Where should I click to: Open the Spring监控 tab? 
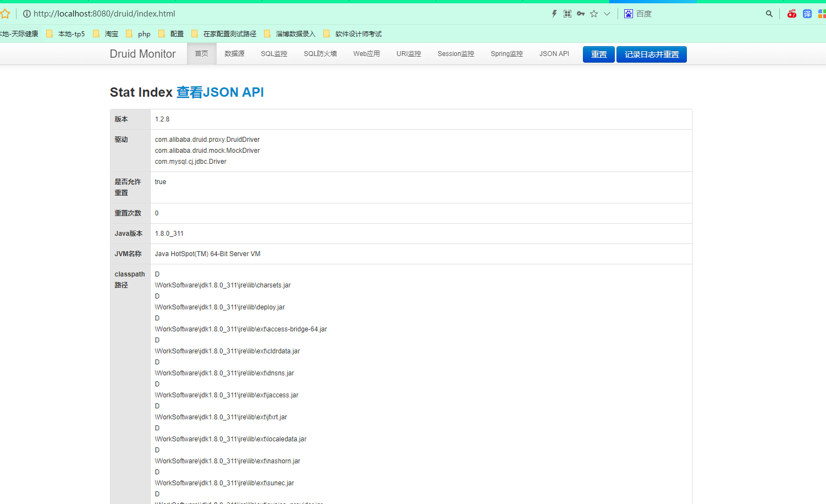pyautogui.click(x=506, y=54)
